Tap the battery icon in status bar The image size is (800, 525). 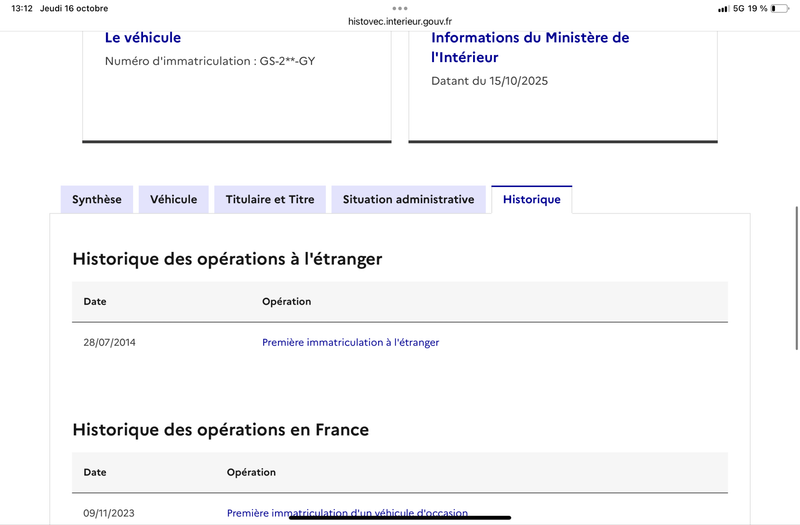(x=781, y=8)
